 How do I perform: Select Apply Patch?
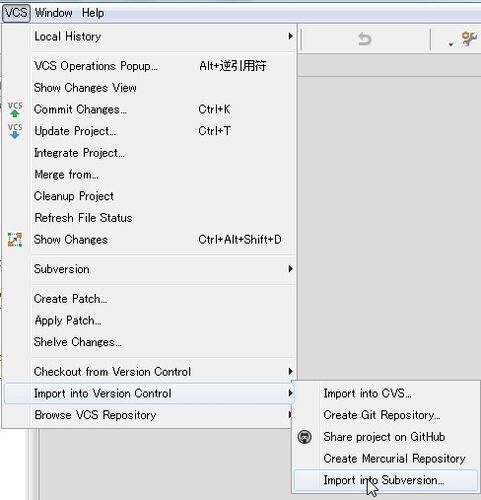click(x=150, y=320)
